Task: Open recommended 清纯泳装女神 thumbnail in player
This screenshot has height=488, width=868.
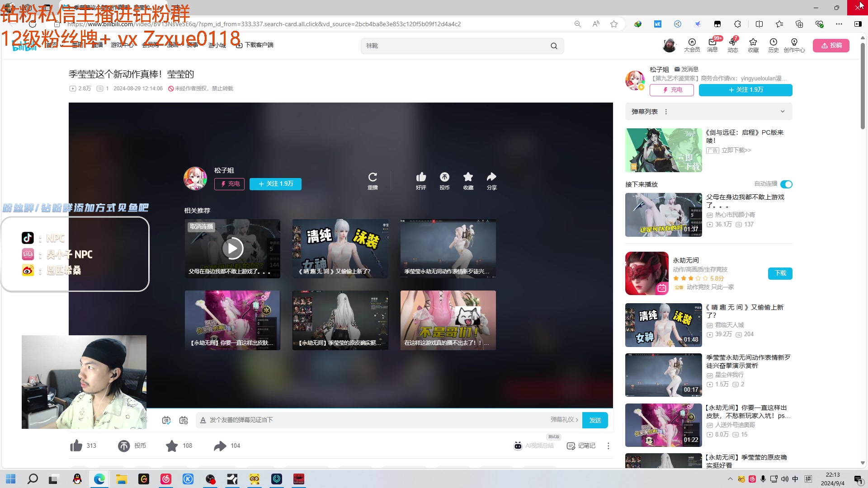Action: [x=340, y=249]
